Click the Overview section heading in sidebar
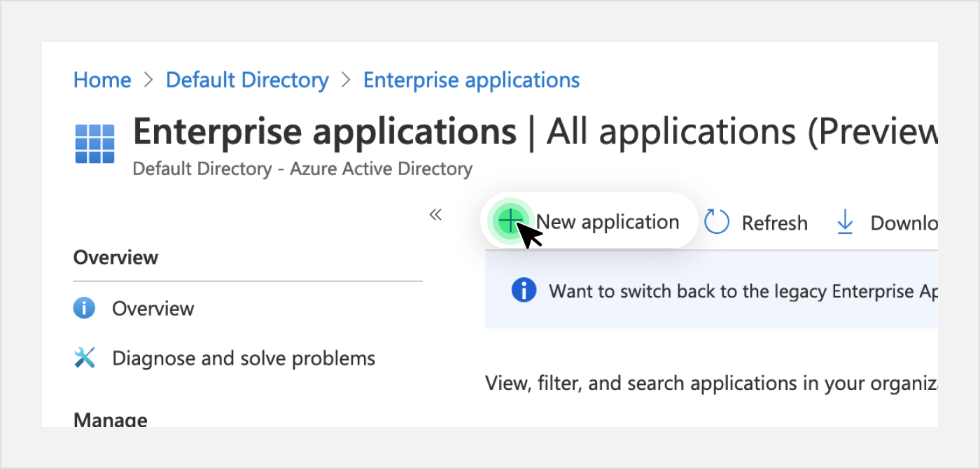Image resolution: width=980 pixels, height=469 pixels. click(x=115, y=257)
